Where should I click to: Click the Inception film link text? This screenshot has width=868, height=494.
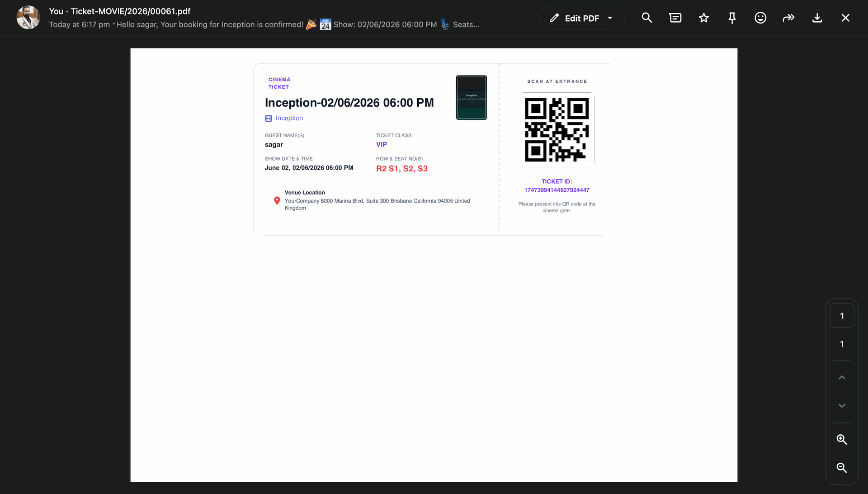click(x=289, y=118)
